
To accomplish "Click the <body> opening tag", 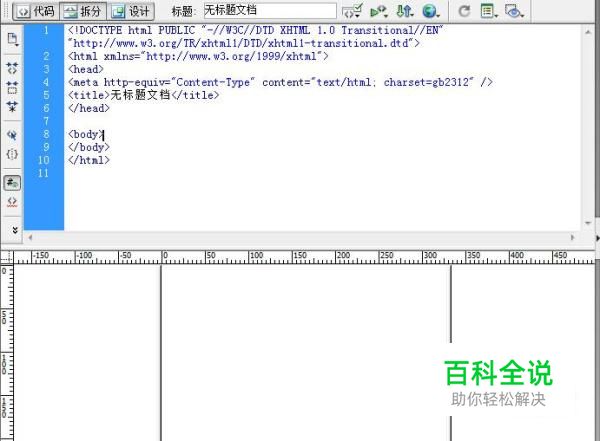I will 86,134.
